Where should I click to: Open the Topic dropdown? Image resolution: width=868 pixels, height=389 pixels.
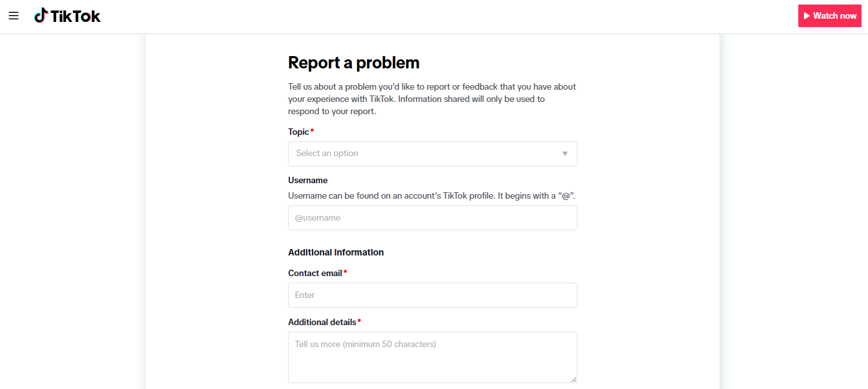click(433, 154)
